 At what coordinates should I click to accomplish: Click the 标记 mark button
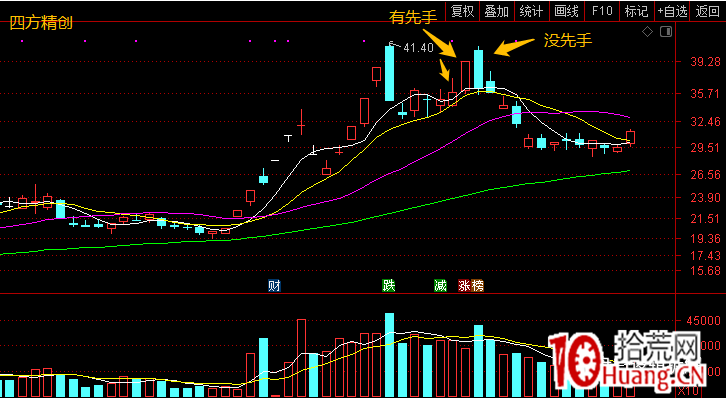click(x=637, y=11)
